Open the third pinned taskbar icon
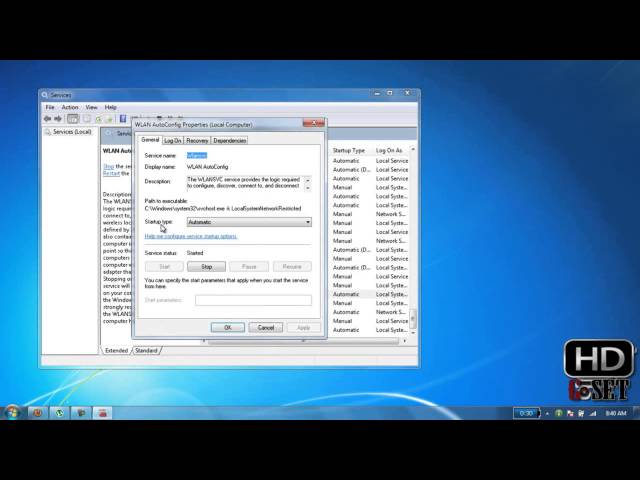This screenshot has height=480, width=640. (x=81, y=413)
